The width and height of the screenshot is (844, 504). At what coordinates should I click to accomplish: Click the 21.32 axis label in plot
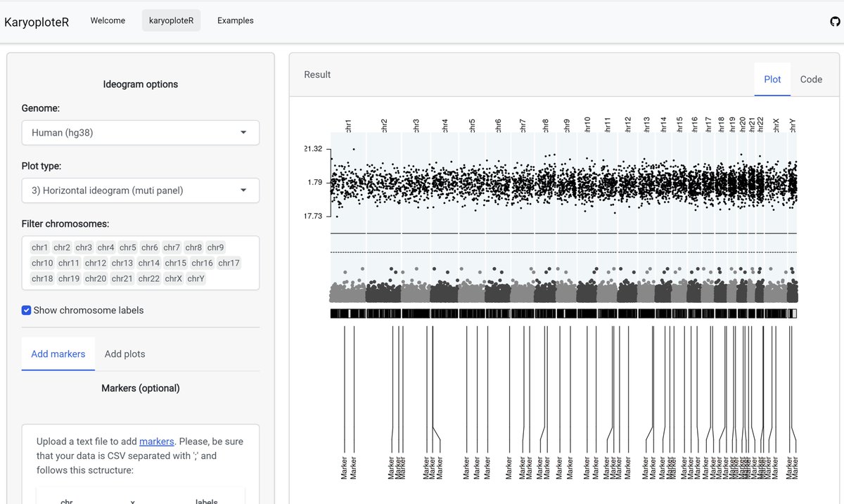[x=313, y=149]
